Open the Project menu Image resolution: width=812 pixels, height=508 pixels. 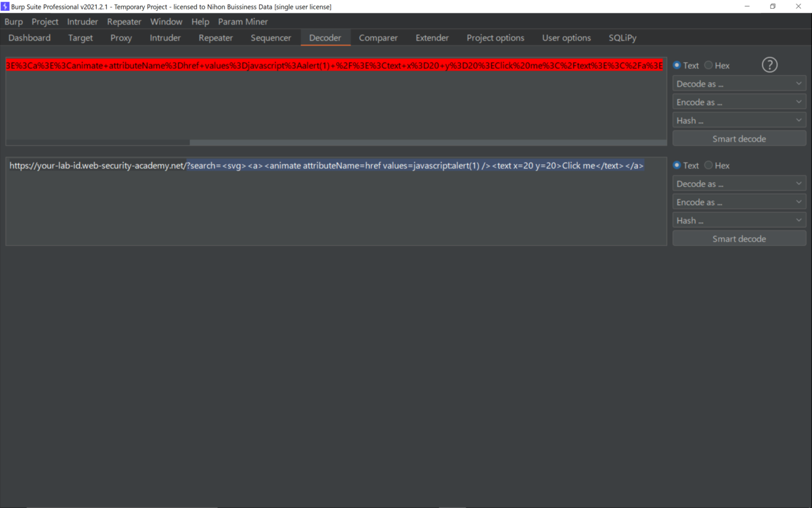[x=45, y=22]
